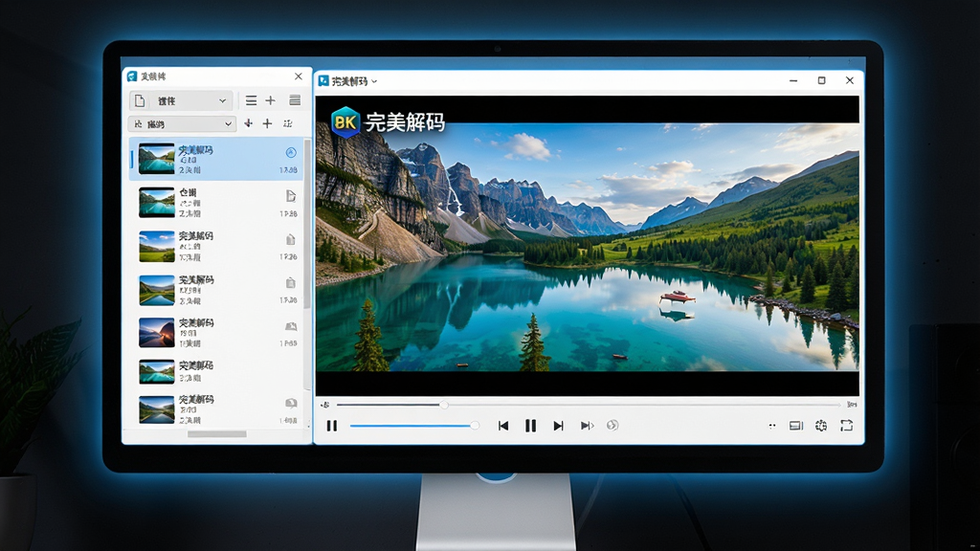Click the seek bar handle above the playback buttons
This screenshot has height=551, width=980.
[x=444, y=405]
